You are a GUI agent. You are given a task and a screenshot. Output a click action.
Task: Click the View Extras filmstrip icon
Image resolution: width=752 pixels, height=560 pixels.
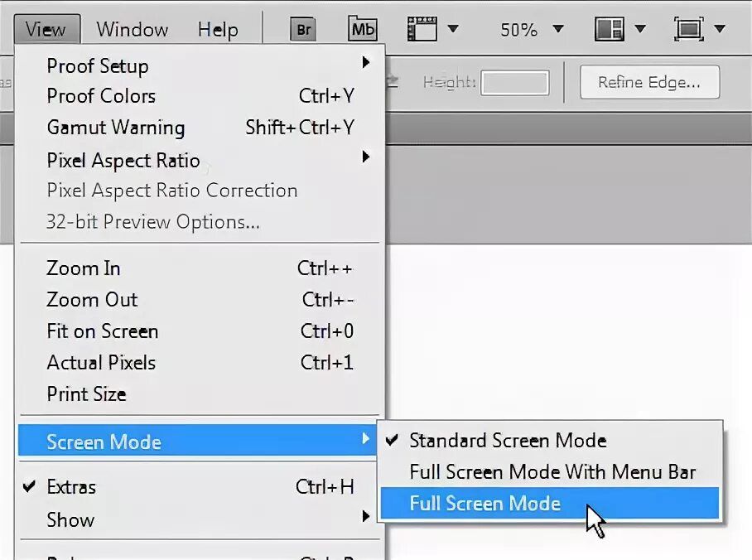(x=422, y=29)
